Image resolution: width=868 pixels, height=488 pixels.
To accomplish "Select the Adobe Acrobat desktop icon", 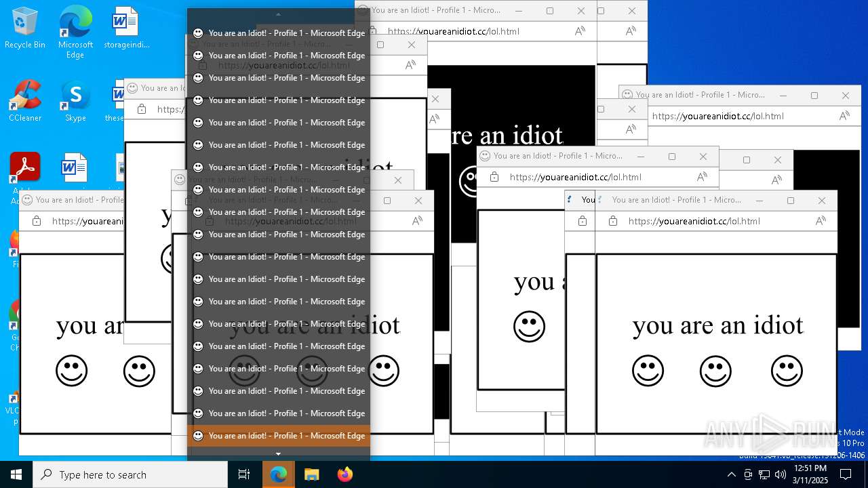I will pyautogui.click(x=25, y=167).
